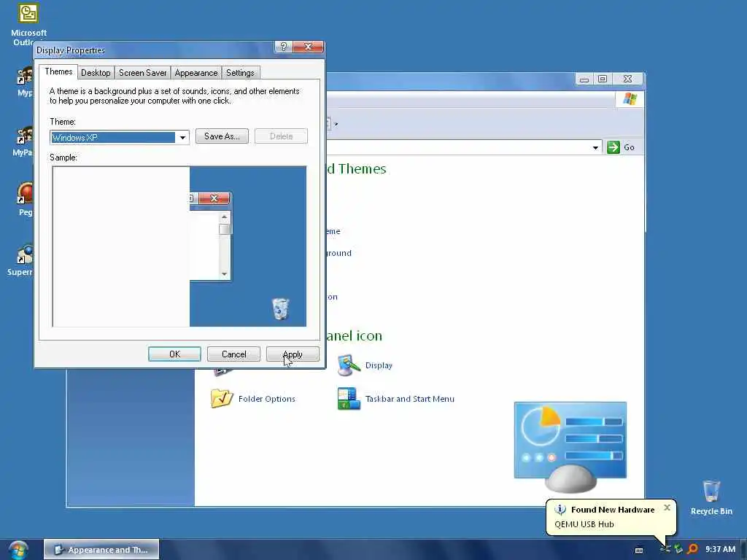The image size is (747, 560).
Task: Click the orange magnifier tray icon
Action: tap(692, 549)
